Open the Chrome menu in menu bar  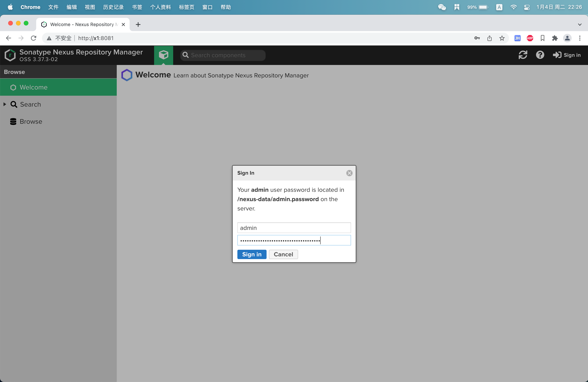point(30,7)
